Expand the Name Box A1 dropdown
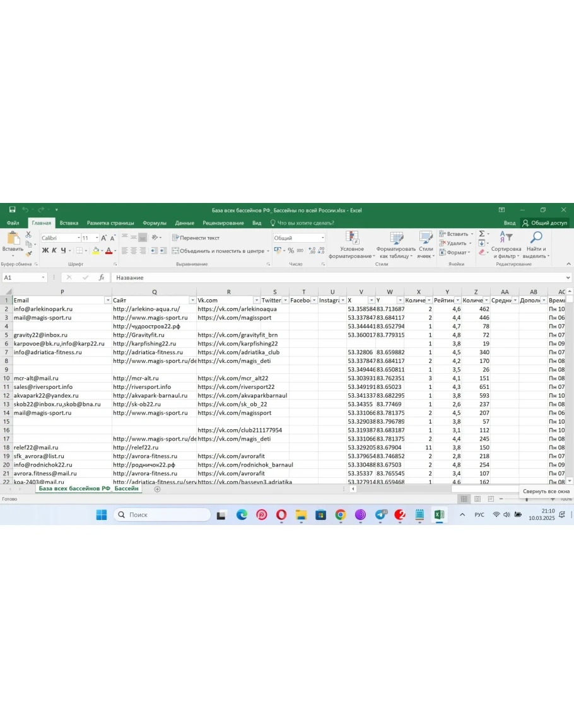The width and height of the screenshot is (574, 728). [x=44, y=277]
